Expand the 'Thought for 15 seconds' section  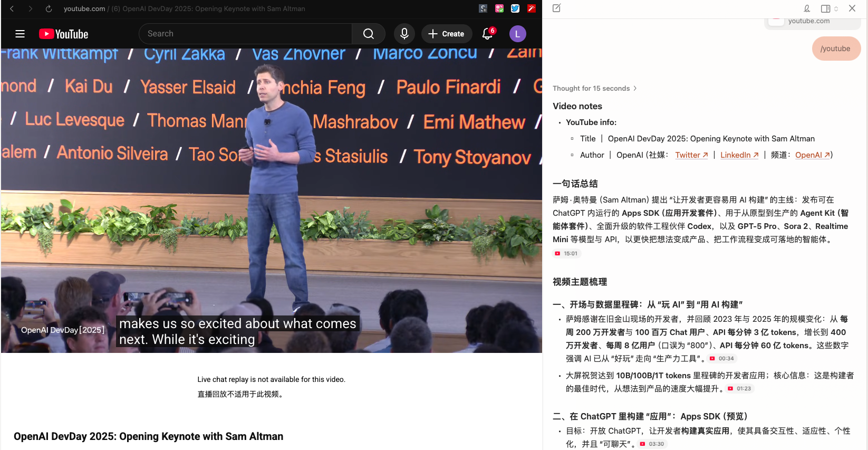[594, 89]
